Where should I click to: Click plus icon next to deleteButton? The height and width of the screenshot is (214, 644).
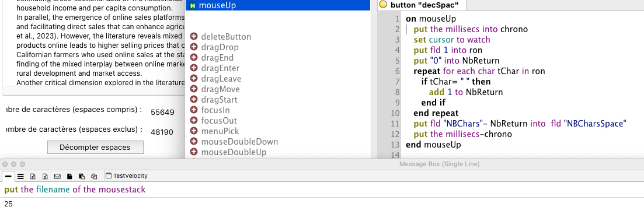click(x=194, y=37)
